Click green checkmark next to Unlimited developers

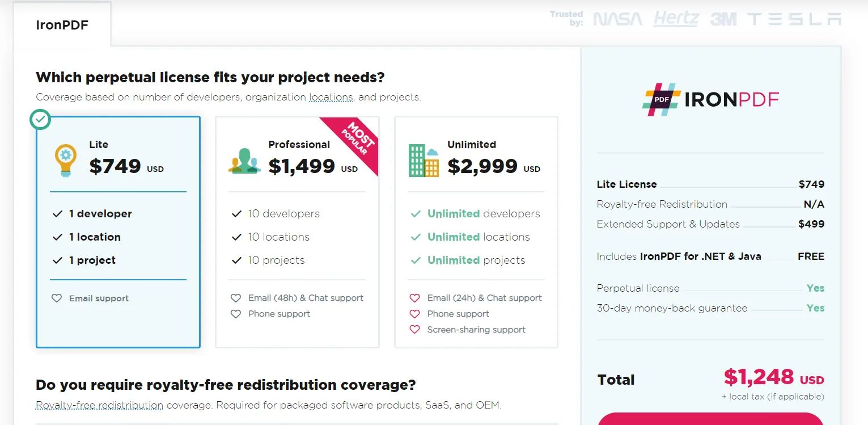click(416, 214)
